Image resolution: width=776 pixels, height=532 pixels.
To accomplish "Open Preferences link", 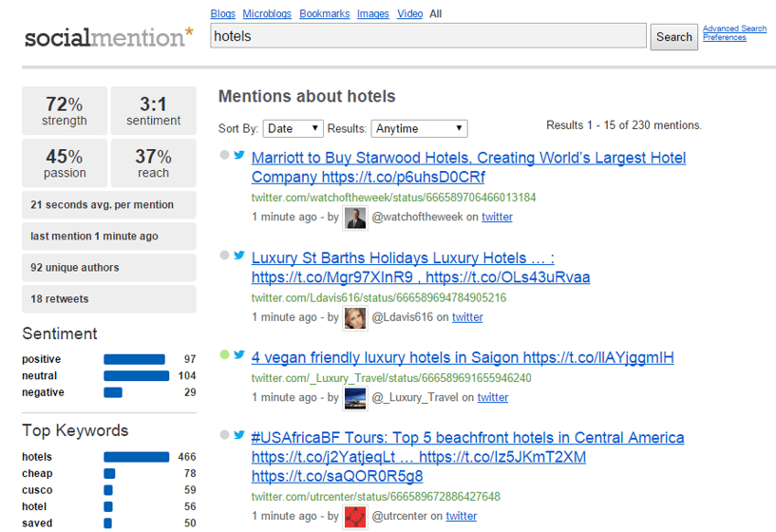I will [x=725, y=37].
